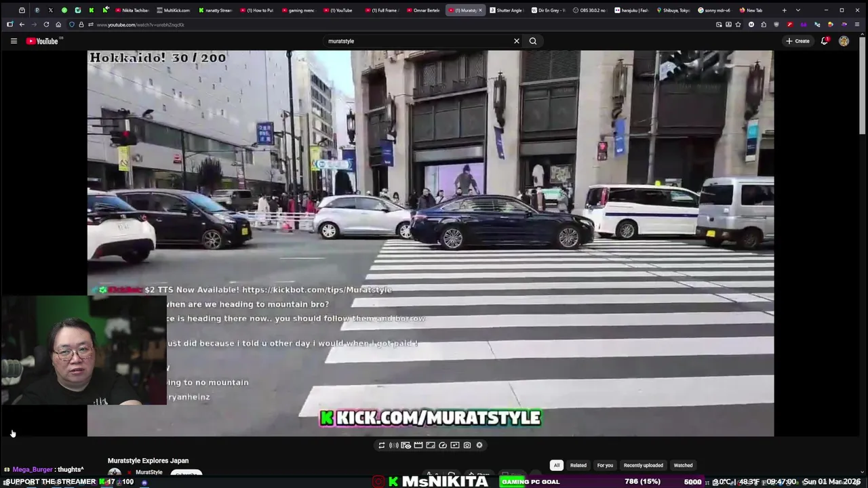
Task: Switch to the Shutter Angle tab
Action: click(x=506, y=10)
